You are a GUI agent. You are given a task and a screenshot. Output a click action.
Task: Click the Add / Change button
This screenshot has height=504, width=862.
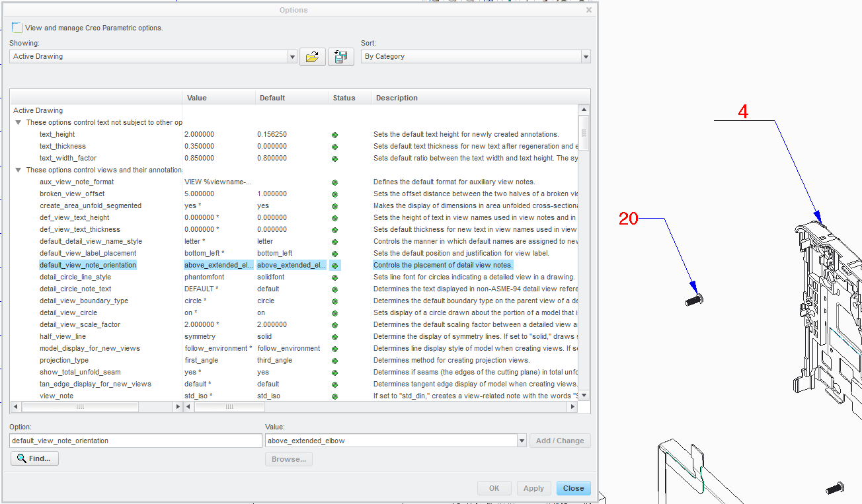coord(560,441)
